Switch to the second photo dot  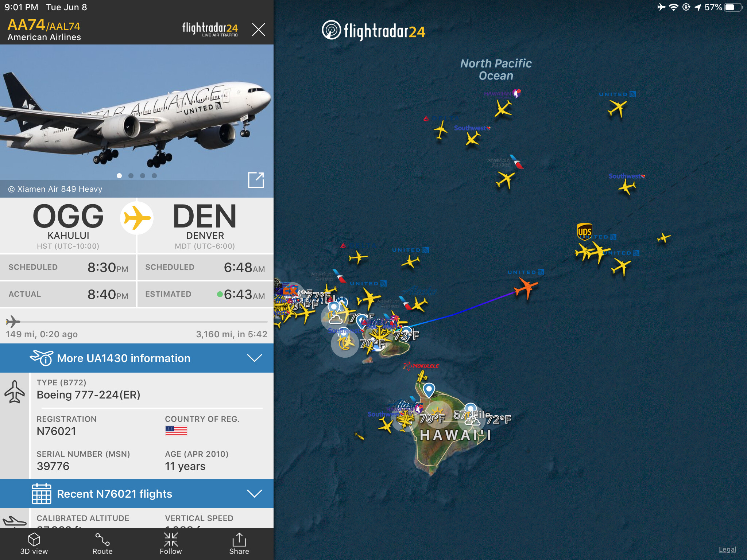131,176
